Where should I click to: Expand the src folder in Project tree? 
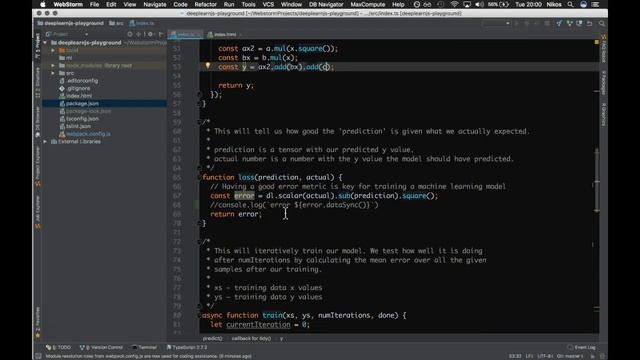pyautogui.click(x=53, y=73)
